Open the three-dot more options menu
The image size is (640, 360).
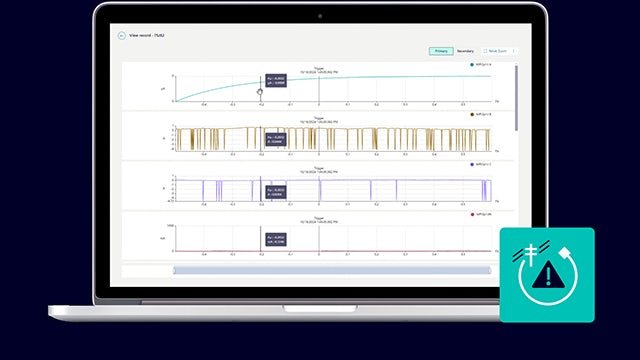pyautogui.click(x=513, y=51)
